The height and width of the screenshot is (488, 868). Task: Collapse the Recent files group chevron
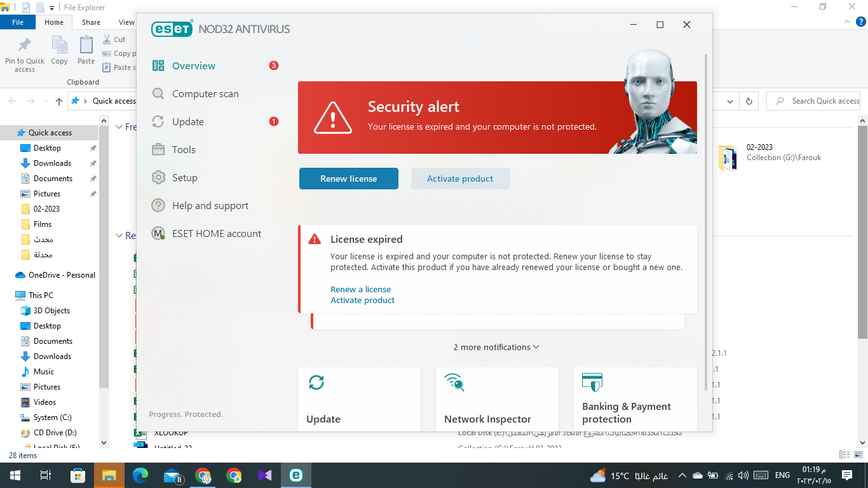119,236
